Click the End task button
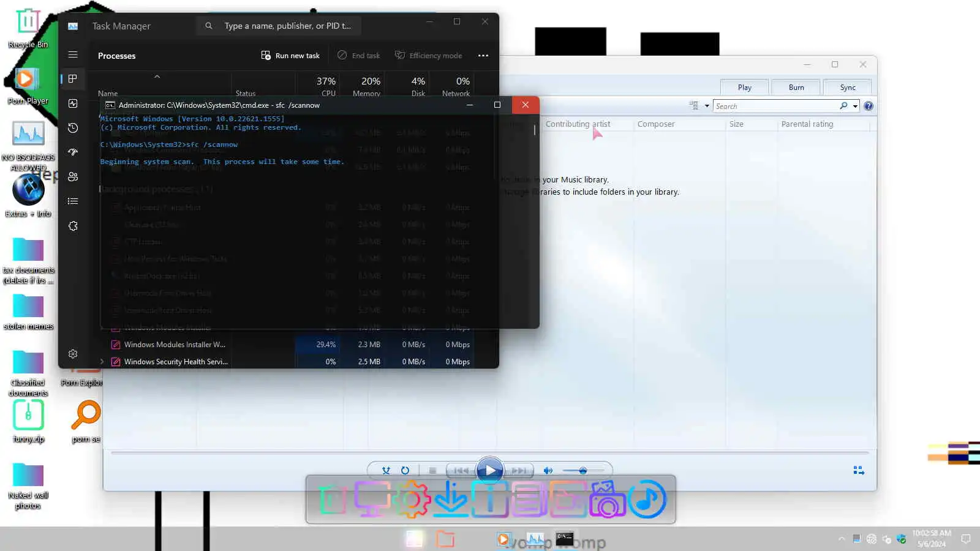Image resolution: width=980 pixels, height=551 pixels. tap(359, 56)
